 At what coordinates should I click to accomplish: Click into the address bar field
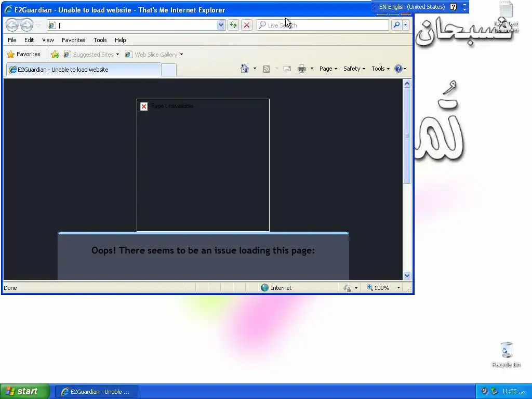click(132, 25)
